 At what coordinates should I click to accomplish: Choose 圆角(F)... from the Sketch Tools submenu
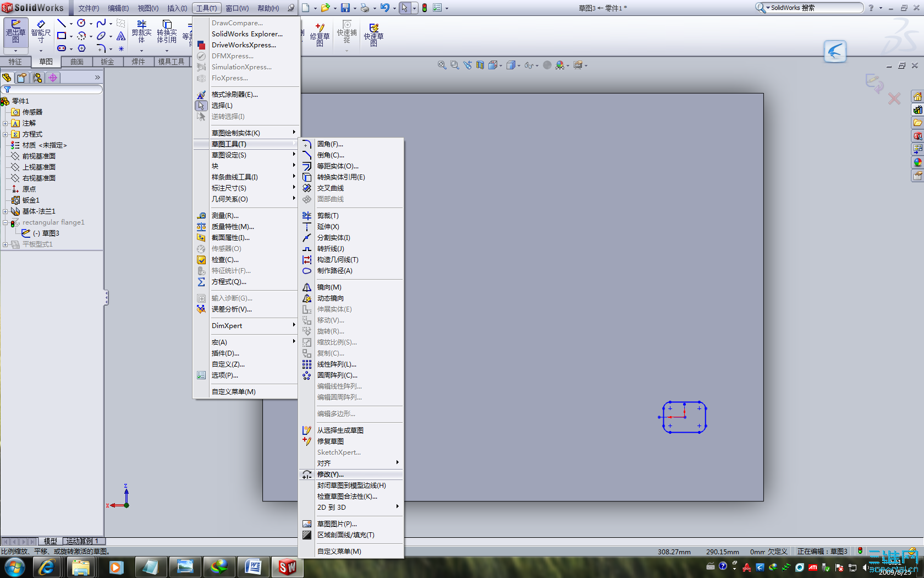(351, 144)
